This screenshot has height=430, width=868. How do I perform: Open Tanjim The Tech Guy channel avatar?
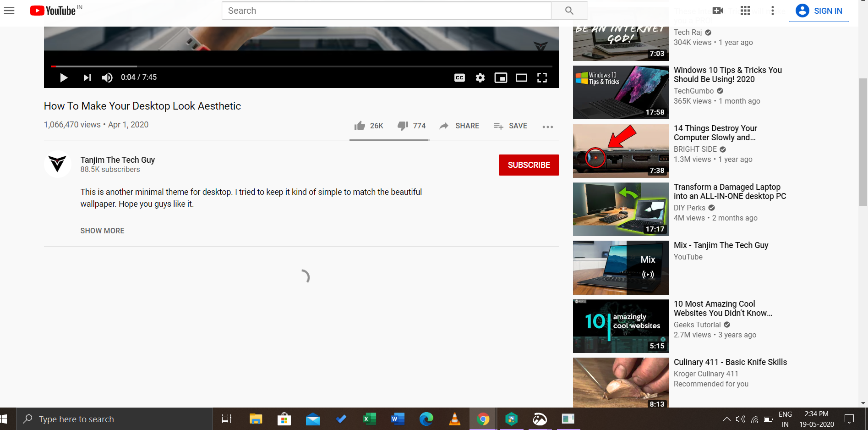(58, 164)
